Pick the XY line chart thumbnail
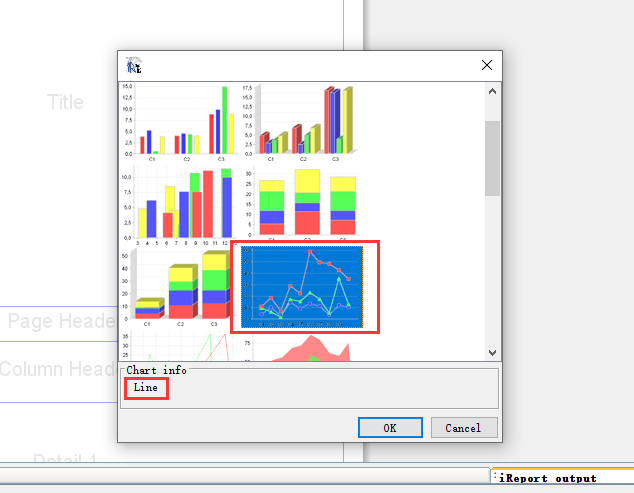The width and height of the screenshot is (634, 493). [x=179, y=346]
